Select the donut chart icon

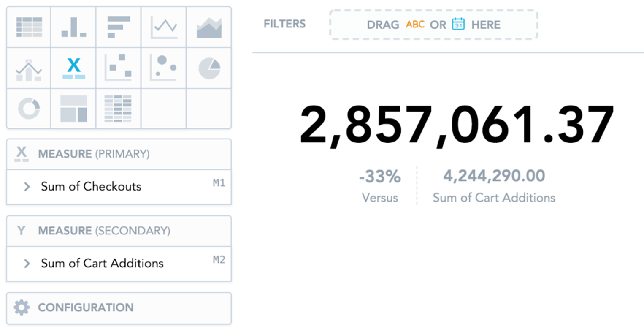pos(29,109)
